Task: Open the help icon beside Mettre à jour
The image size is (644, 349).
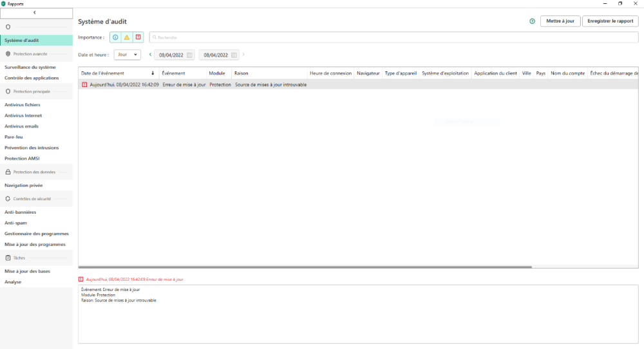Action: click(x=533, y=21)
